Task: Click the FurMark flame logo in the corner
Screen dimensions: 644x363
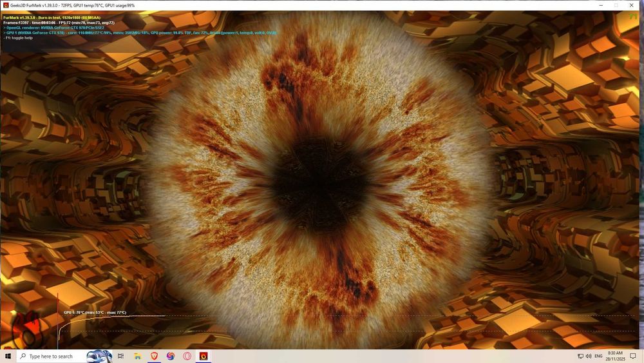Action: tap(27, 329)
